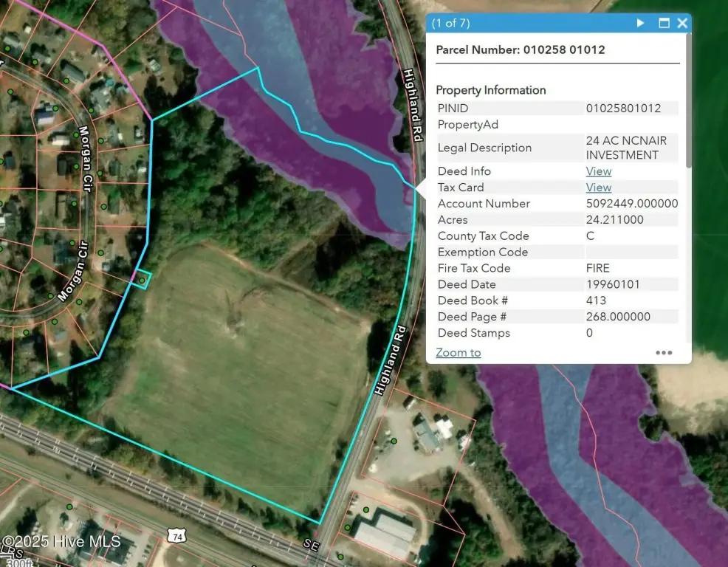Go to next feature in popup
728x567 pixels.
640,23
